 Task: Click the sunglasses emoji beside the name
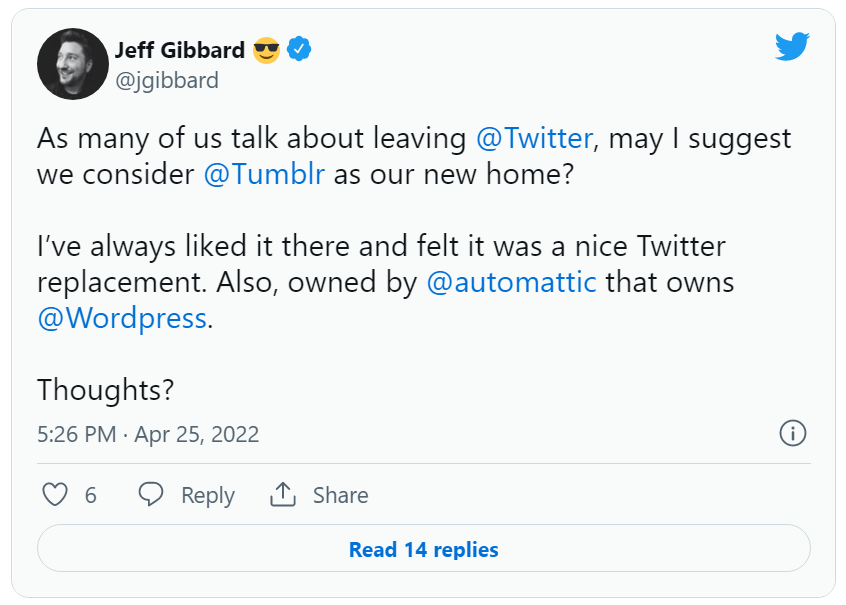click(267, 49)
